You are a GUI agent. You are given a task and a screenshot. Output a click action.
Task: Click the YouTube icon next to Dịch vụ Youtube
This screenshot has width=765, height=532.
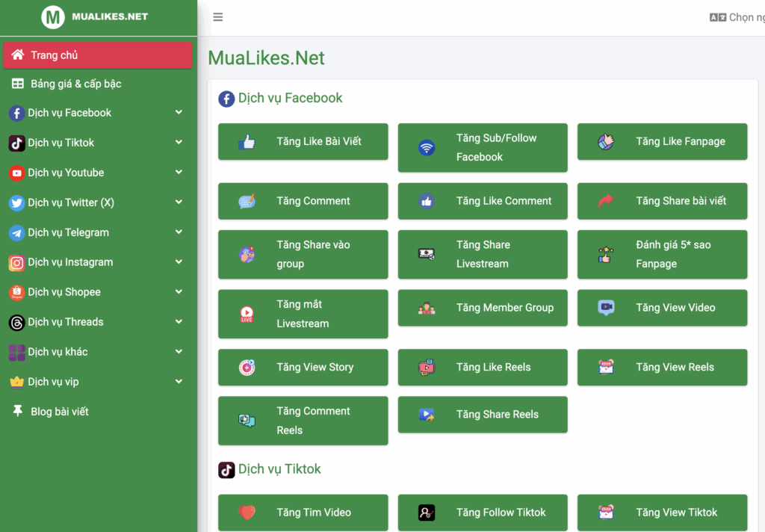click(18, 173)
